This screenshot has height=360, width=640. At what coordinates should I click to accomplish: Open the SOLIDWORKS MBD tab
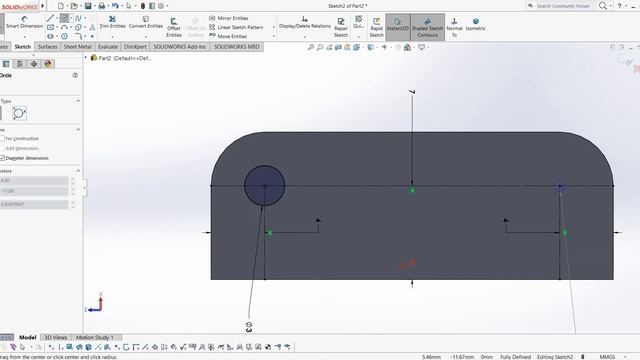(237, 47)
